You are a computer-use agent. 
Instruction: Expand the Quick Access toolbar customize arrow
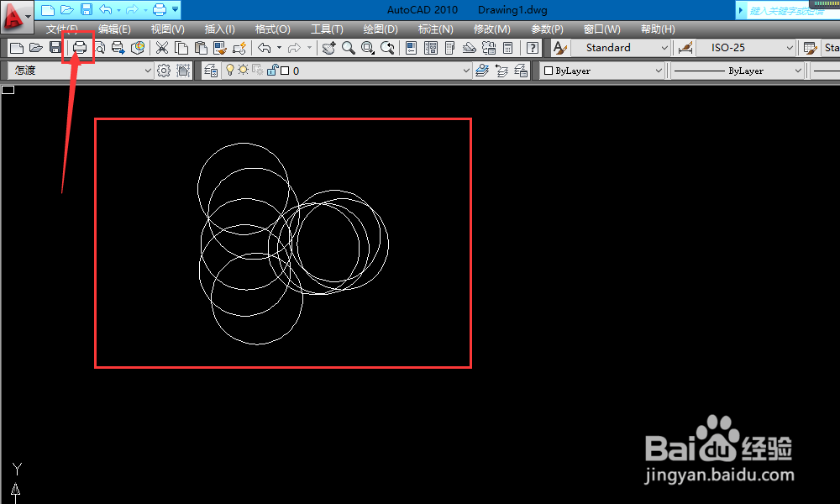pos(176,9)
